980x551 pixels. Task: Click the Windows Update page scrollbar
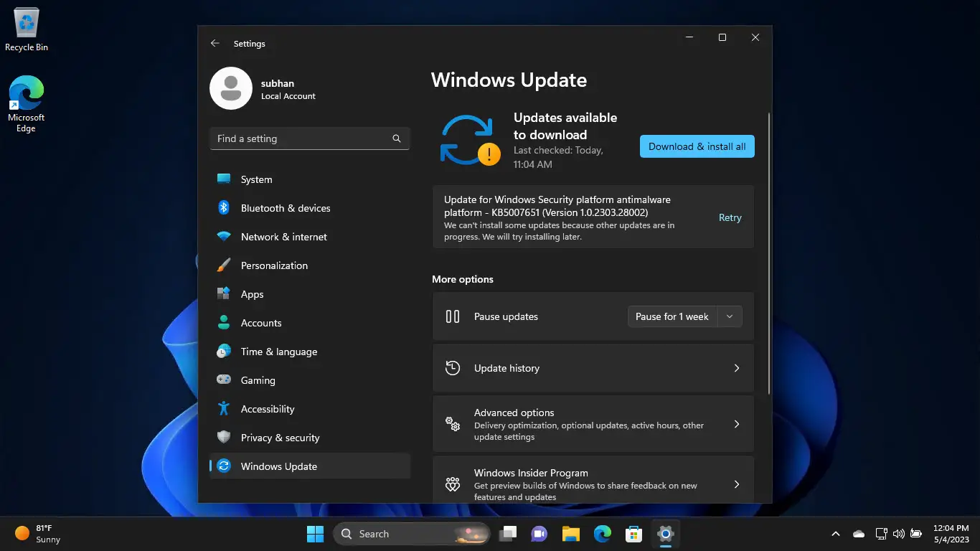(769, 253)
